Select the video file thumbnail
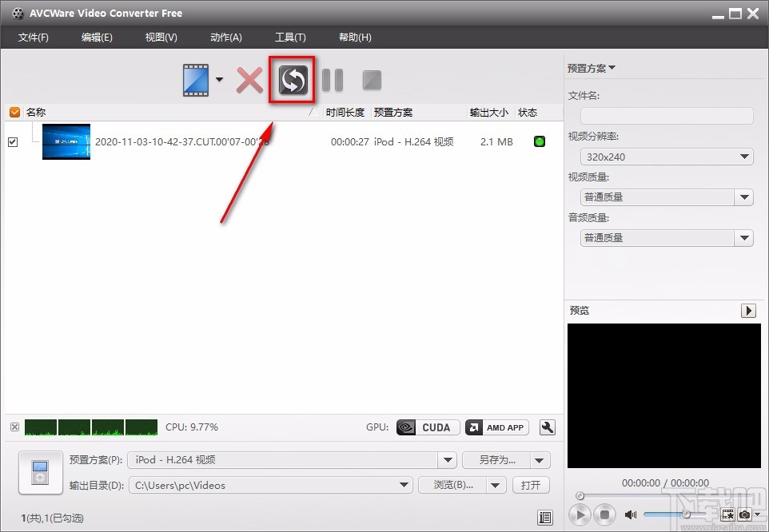This screenshot has height=532, width=769. pyautogui.click(x=66, y=141)
